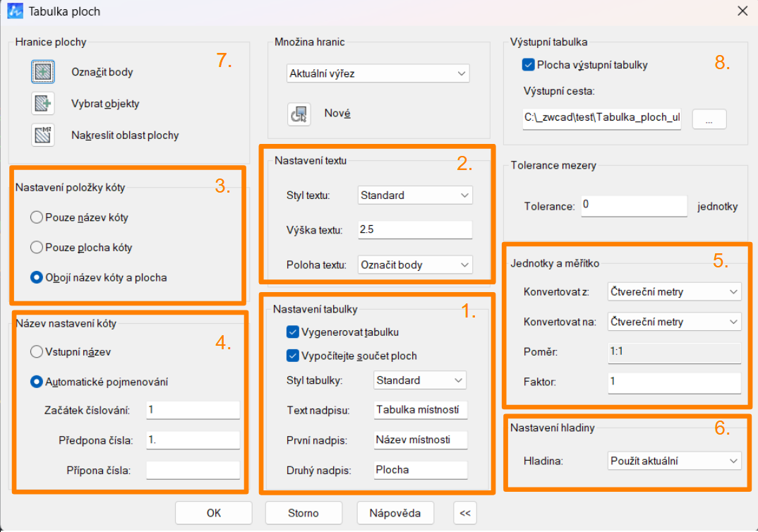Uncheck Vygenerovat tabulku checkbox

pyautogui.click(x=294, y=332)
